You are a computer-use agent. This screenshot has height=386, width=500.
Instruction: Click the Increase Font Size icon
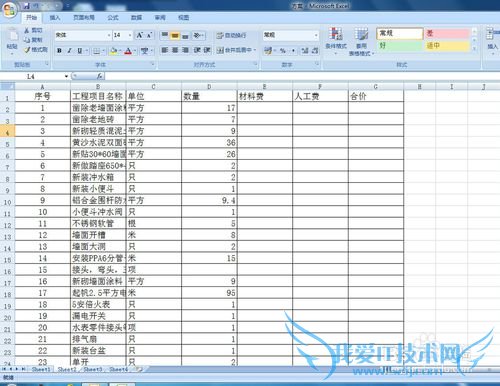(x=140, y=35)
